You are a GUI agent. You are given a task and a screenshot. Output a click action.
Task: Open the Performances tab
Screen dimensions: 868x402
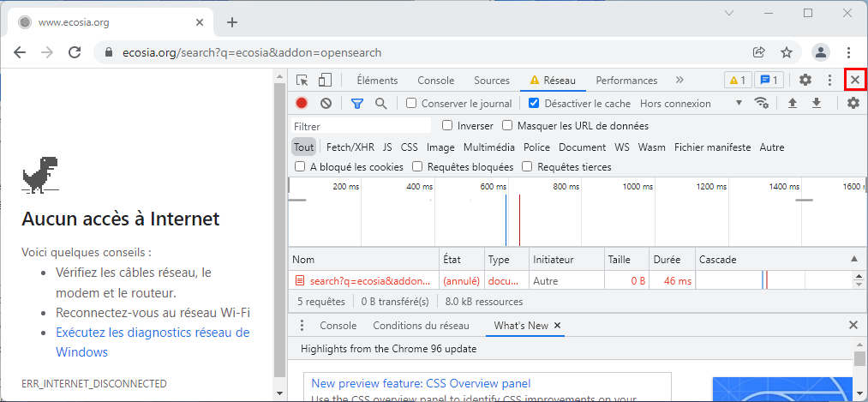tap(626, 81)
